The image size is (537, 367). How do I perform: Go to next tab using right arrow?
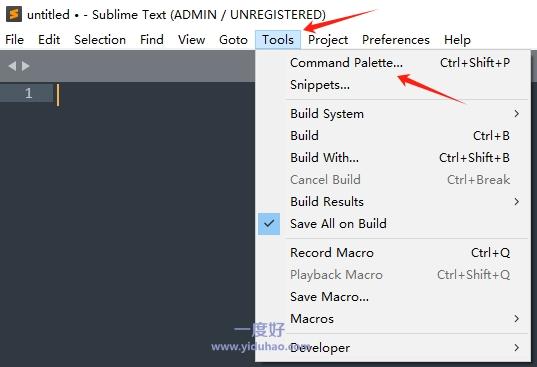(x=26, y=66)
